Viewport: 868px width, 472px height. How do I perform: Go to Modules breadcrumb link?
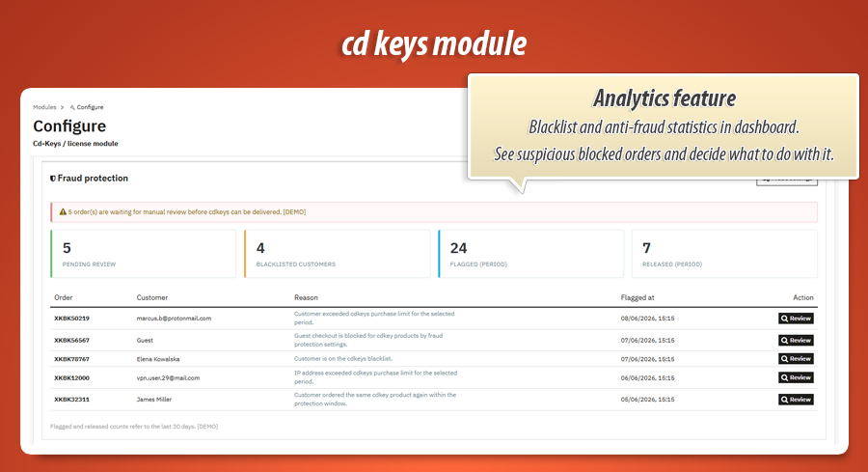pos(44,107)
